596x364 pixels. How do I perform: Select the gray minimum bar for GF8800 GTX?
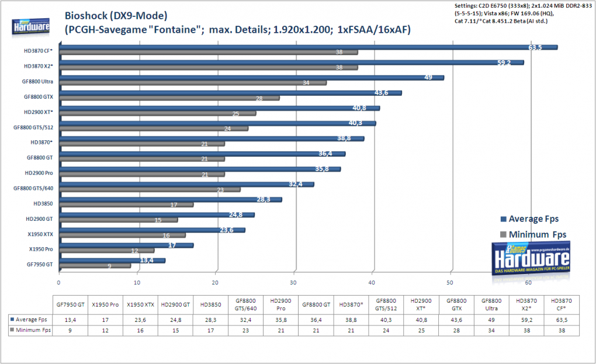(x=169, y=98)
